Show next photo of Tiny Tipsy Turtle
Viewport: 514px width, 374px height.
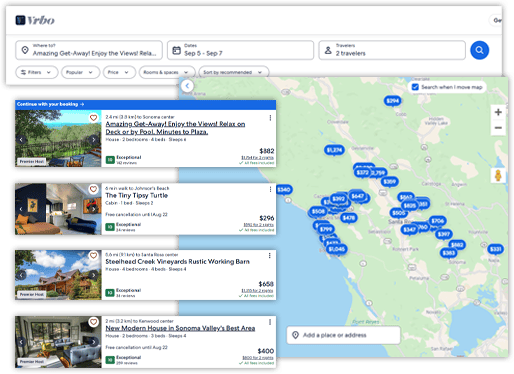point(94,209)
